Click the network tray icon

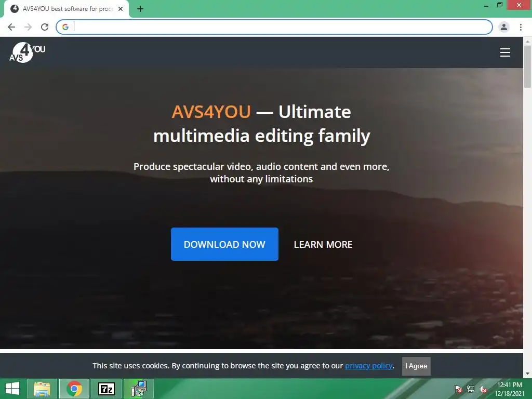(471, 389)
